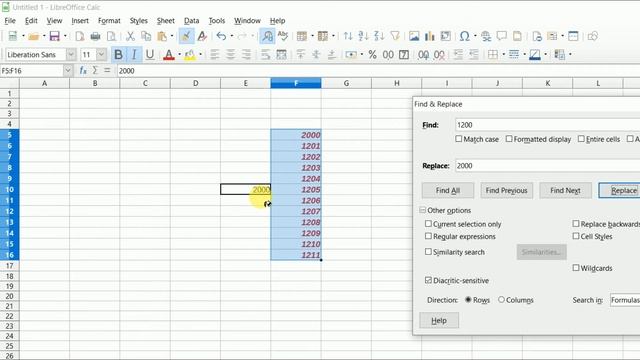
Task: Open Paste options dropdown arrow
Action: (x=172, y=36)
